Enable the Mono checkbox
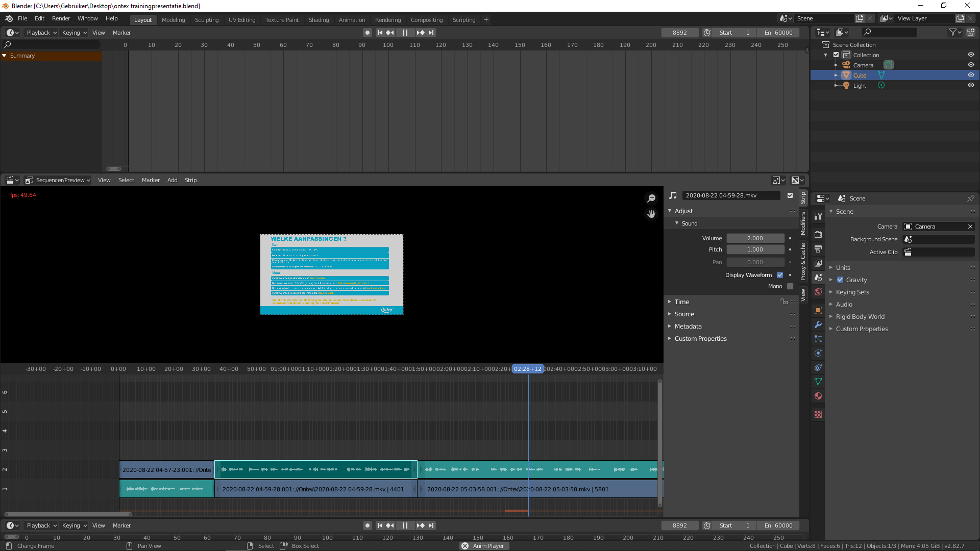The image size is (980, 551). click(790, 286)
